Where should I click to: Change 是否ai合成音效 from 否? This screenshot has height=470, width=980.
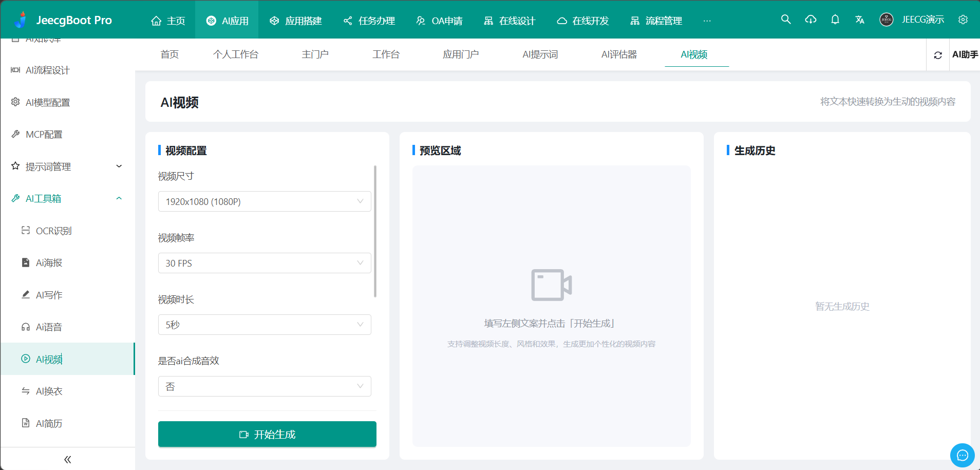click(x=264, y=386)
